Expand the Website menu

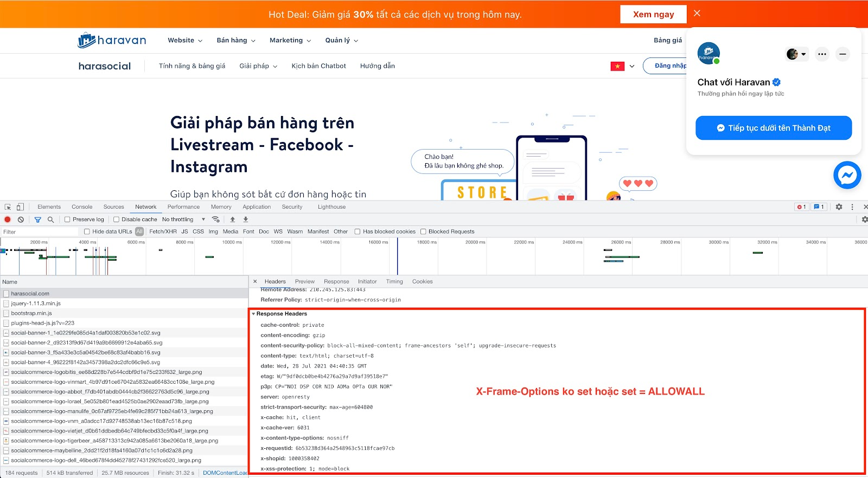185,40
